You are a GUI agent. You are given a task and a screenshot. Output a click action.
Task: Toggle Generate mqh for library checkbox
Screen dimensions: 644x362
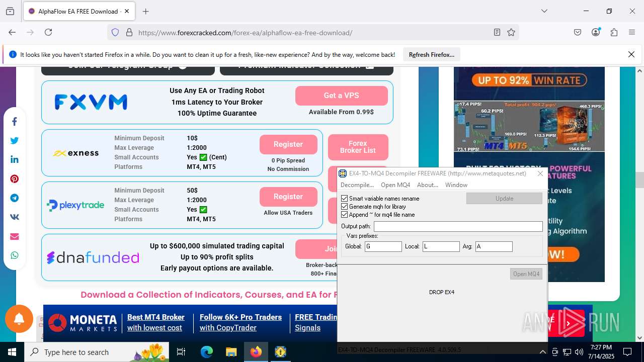pos(345,207)
